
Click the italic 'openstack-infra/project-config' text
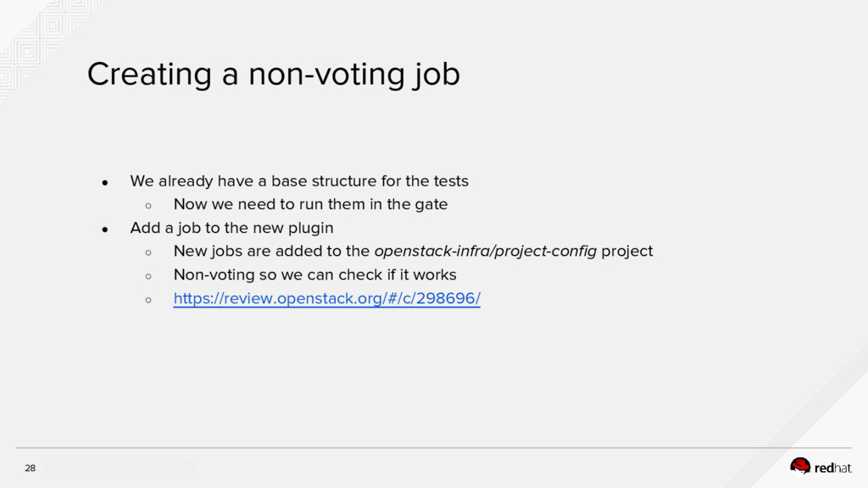pos(485,252)
